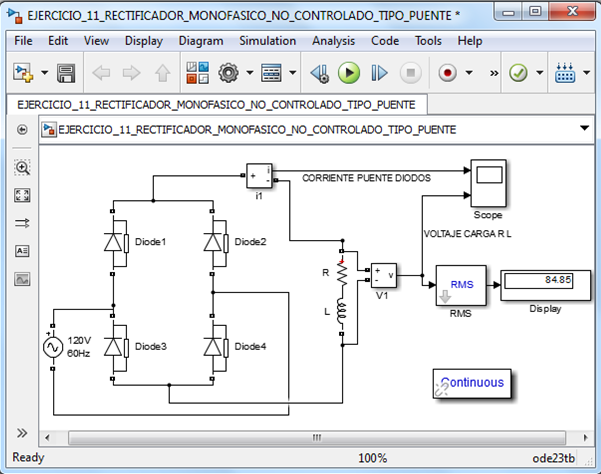Viewport: 601px width, 474px height.
Task: Toggle the Record simulation button
Action: pos(447,73)
